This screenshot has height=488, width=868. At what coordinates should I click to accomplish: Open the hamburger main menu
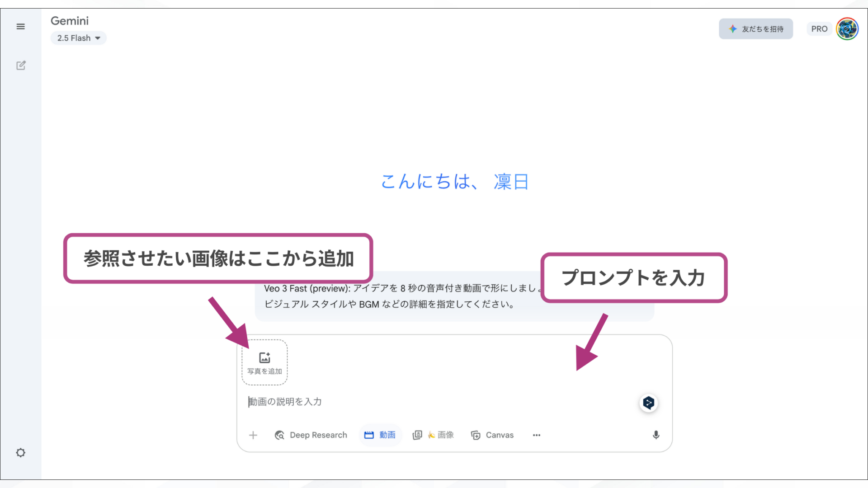(x=20, y=27)
